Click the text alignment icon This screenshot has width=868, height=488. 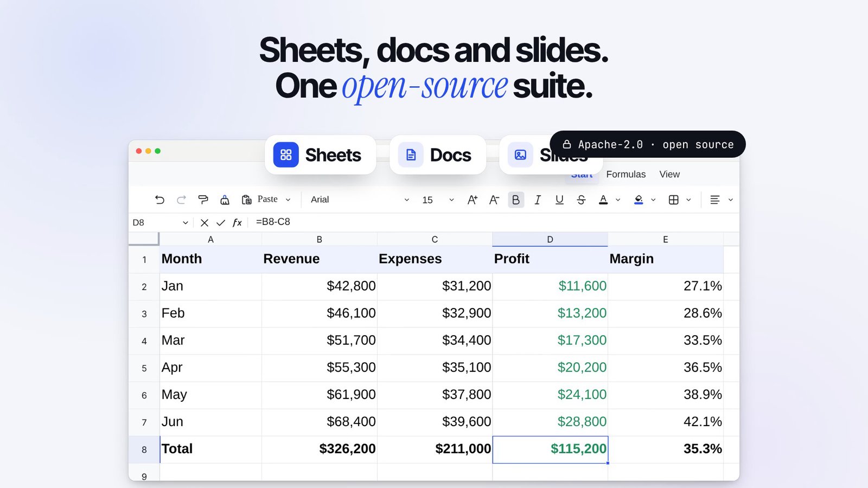point(715,200)
